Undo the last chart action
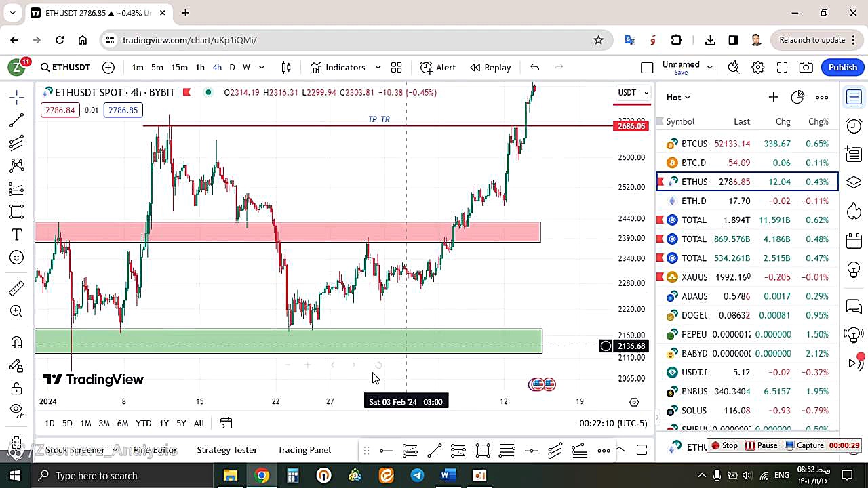Image resolution: width=868 pixels, height=488 pixels. pos(534,67)
